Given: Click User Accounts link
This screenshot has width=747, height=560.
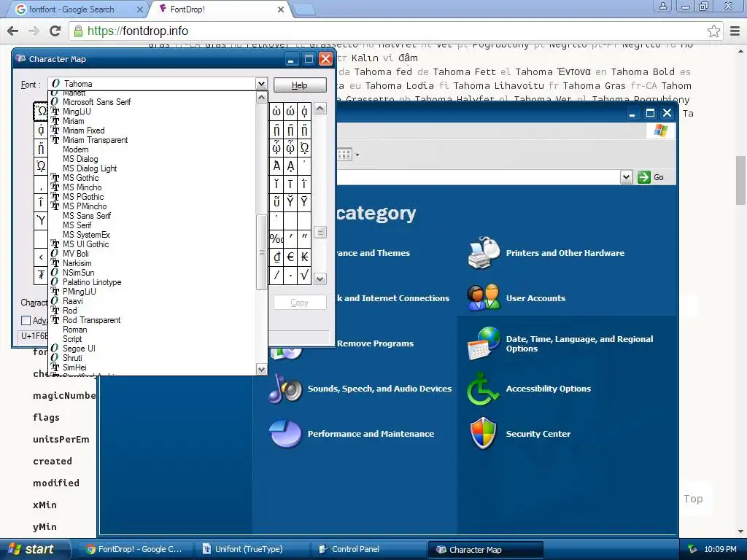Looking at the screenshot, I should click(535, 298).
